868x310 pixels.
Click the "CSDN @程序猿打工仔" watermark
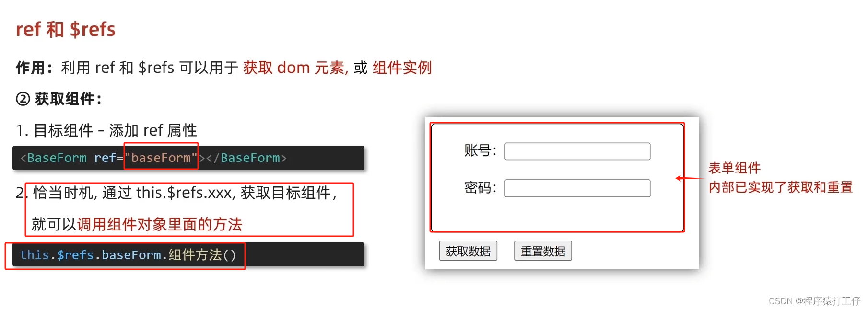tap(814, 301)
